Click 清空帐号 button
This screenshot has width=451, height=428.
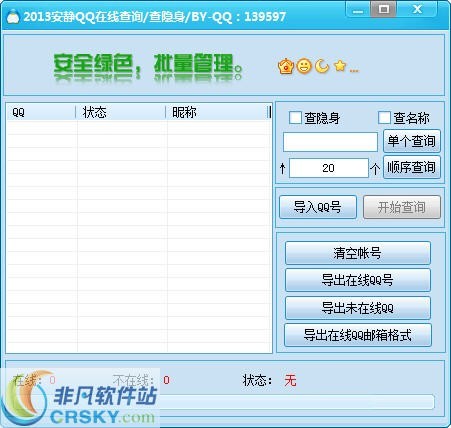tap(358, 253)
